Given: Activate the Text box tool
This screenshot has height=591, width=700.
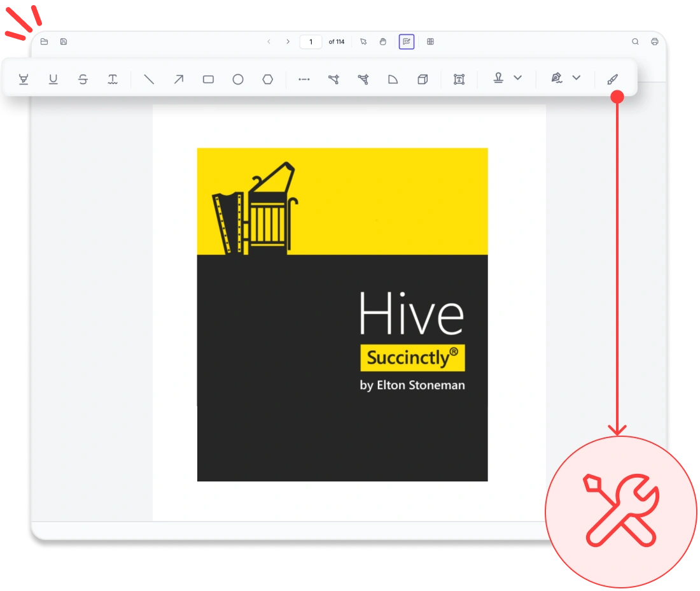Looking at the screenshot, I should point(459,79).
